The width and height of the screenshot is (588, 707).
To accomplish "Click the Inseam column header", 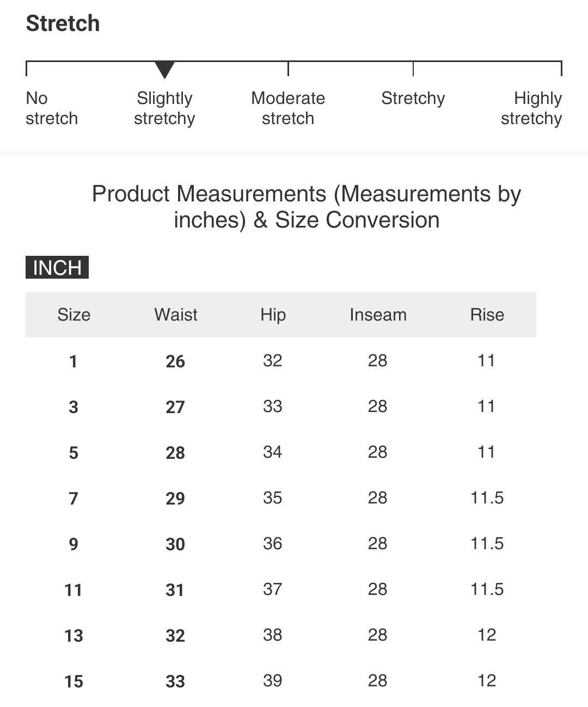I will coord(378,315).
